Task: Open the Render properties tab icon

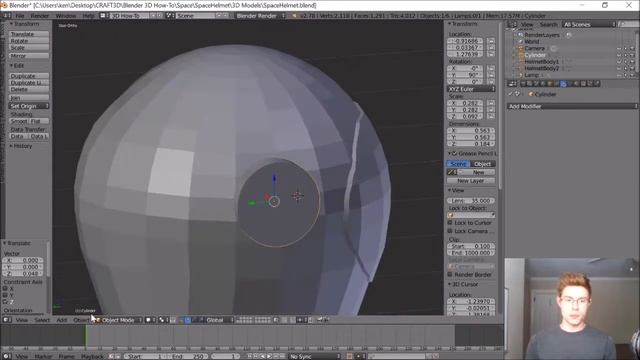Action: coord(523,84)
